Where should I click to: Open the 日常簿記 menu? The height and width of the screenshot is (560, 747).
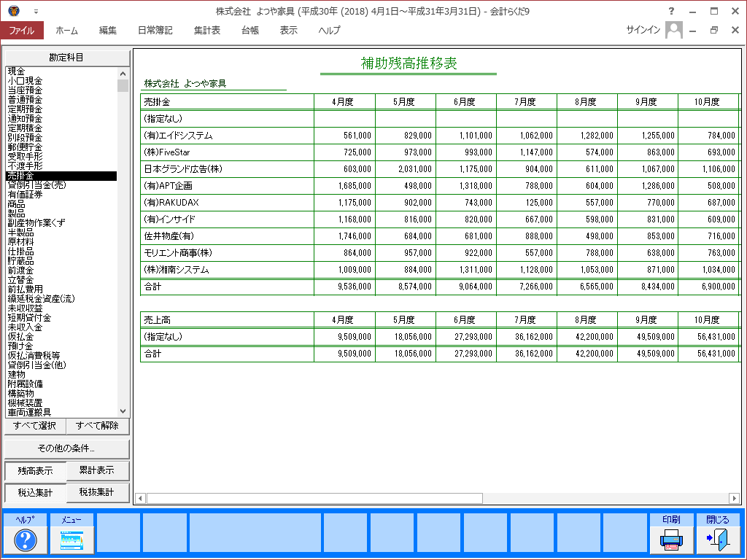click(x=155, y=30)
